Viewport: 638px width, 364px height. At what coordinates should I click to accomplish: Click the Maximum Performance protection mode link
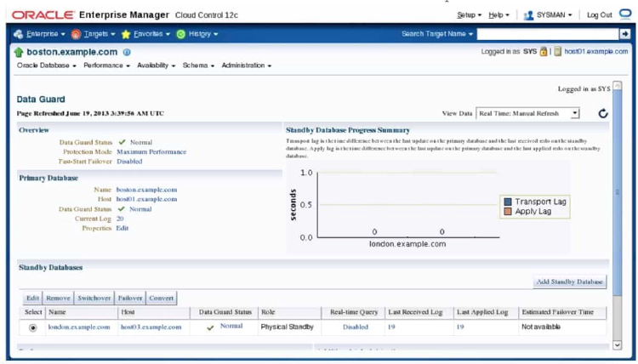151,151
